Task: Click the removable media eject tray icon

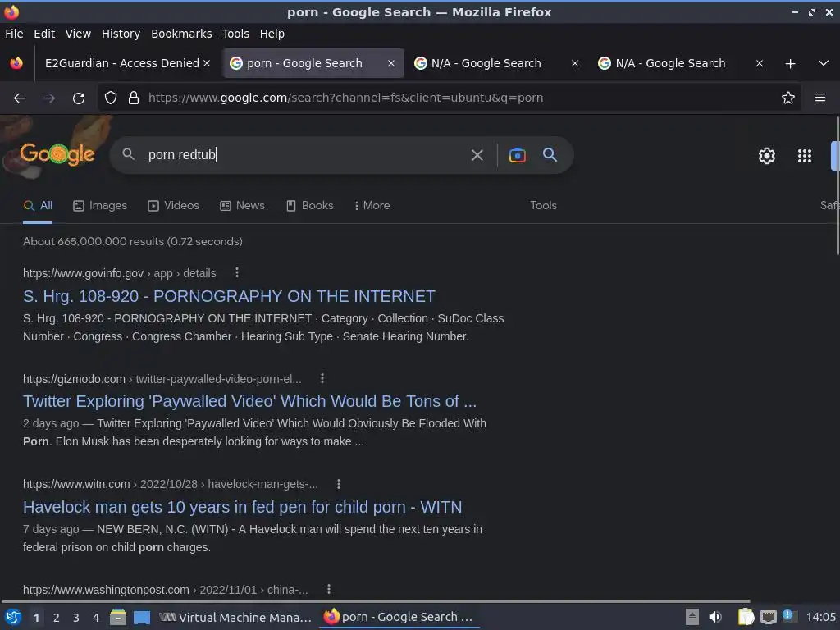Action: click(x=692, y=617)
